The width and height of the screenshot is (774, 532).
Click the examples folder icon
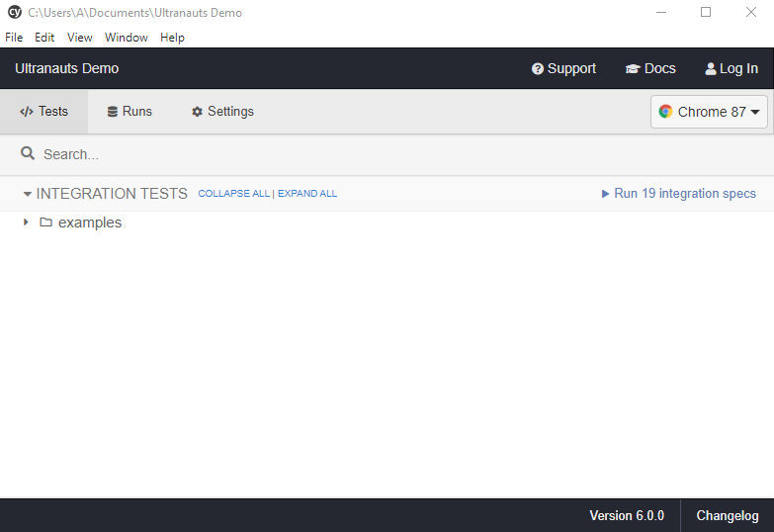45,222
